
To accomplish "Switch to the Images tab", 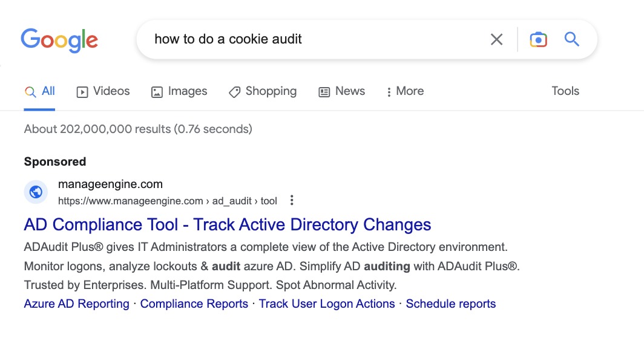I will pos(179,91).
